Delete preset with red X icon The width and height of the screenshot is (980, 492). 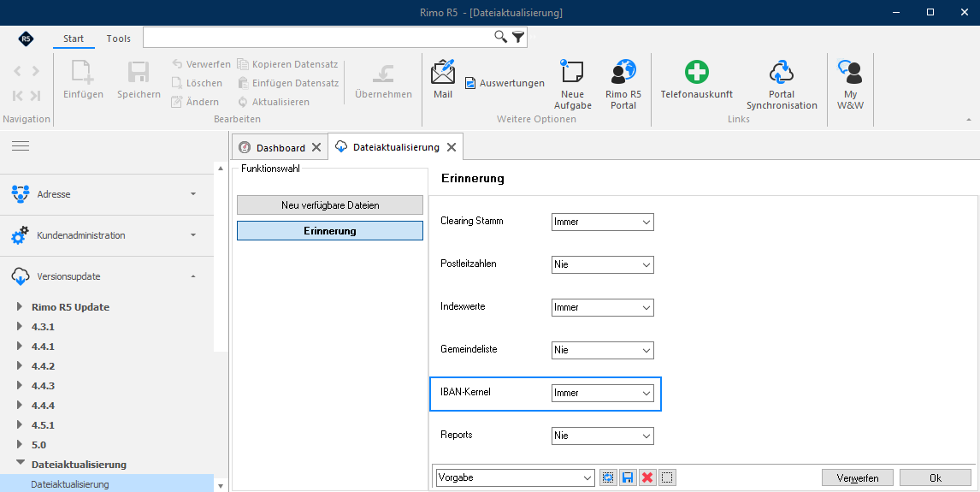click(x=647, y=477)
